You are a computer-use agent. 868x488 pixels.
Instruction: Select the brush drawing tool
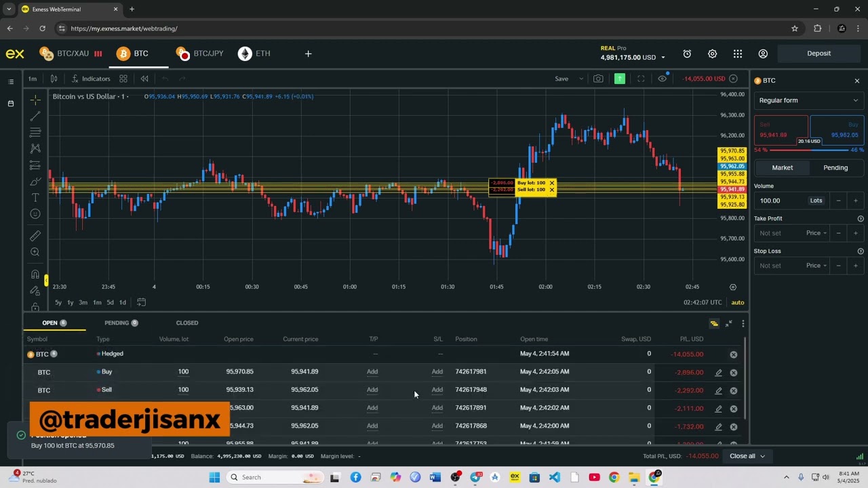coord(35,182)
